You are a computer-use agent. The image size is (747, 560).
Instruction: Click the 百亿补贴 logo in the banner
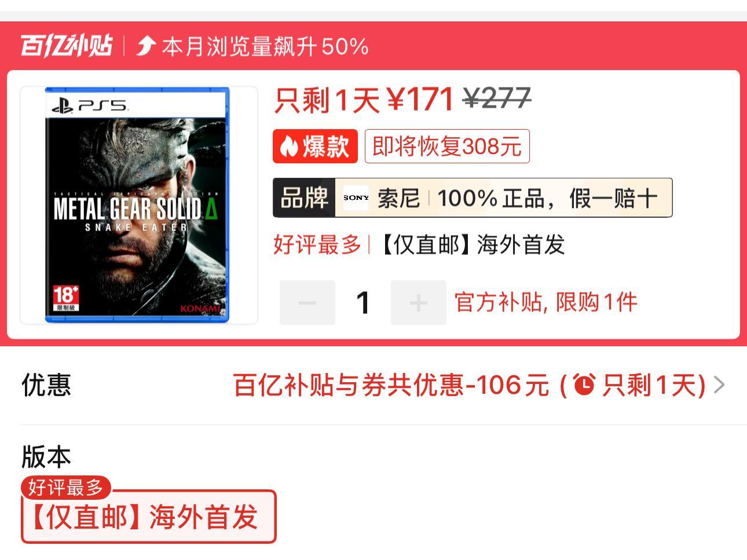(x=67, y=46)
